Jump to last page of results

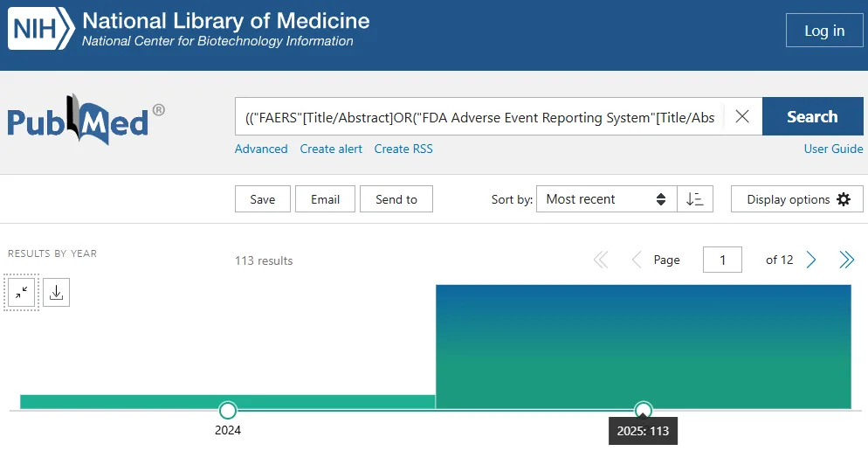coord(846,260)
